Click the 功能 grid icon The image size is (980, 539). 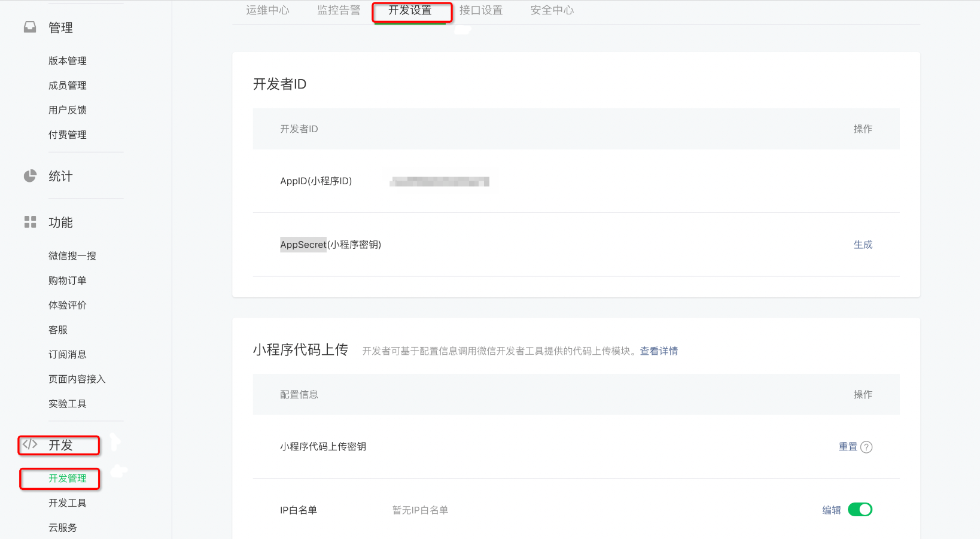[x=30, y=222]
